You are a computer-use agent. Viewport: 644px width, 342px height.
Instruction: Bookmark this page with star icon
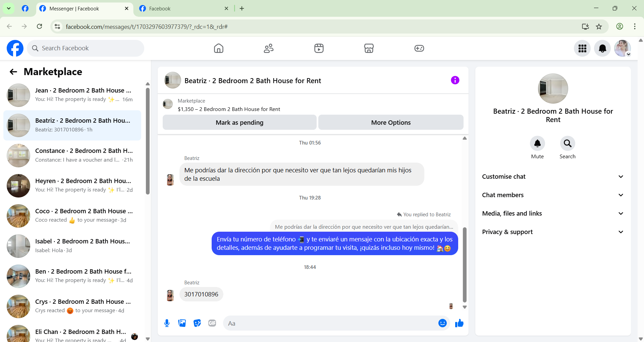click(599, 26)
